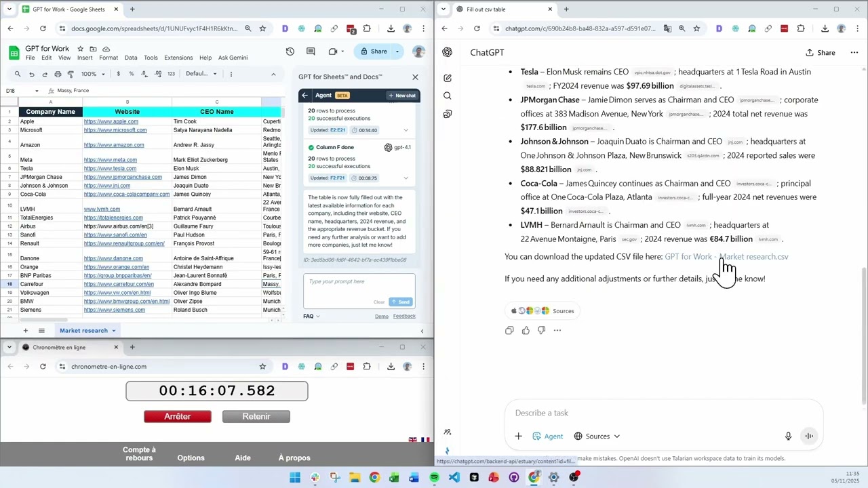Viewport: 868px width, 488px height.
Task: Select the paint format tool in Sheets
Action: (71, 74)
